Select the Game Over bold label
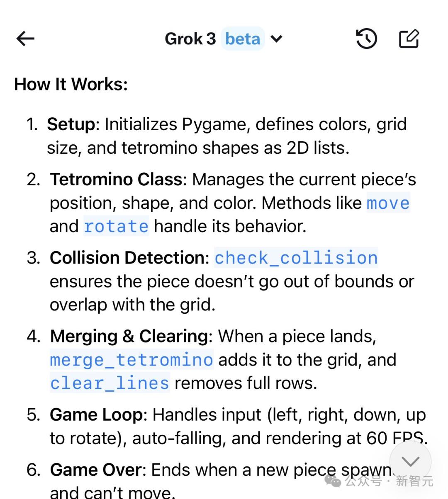448x499 pixels. (x=96, y=470)
